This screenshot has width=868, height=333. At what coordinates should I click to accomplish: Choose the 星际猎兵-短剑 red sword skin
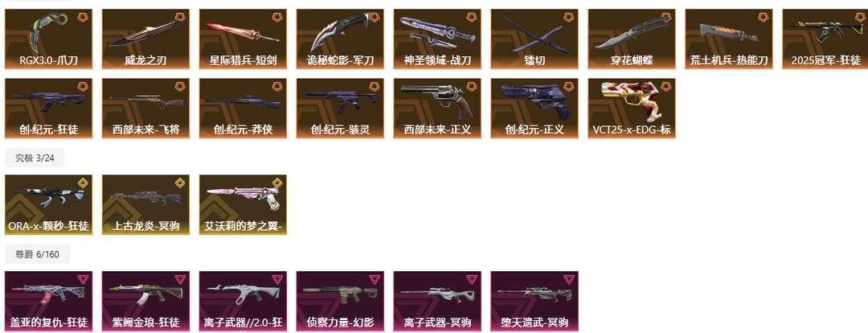pyautogui.click(x=243, y=39)
